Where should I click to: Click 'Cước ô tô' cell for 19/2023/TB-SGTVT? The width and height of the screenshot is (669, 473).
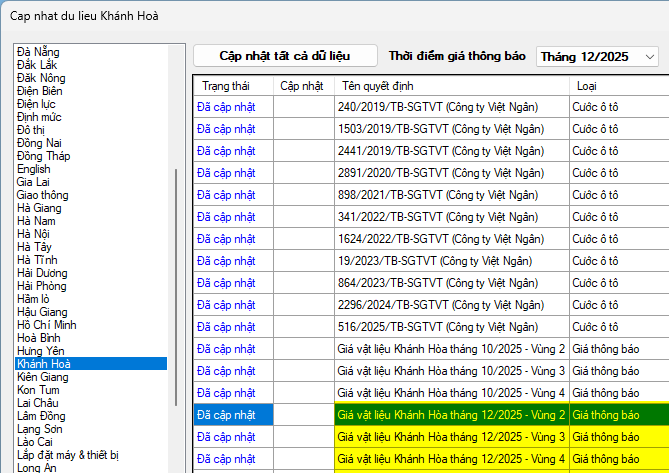coord(596,261)
